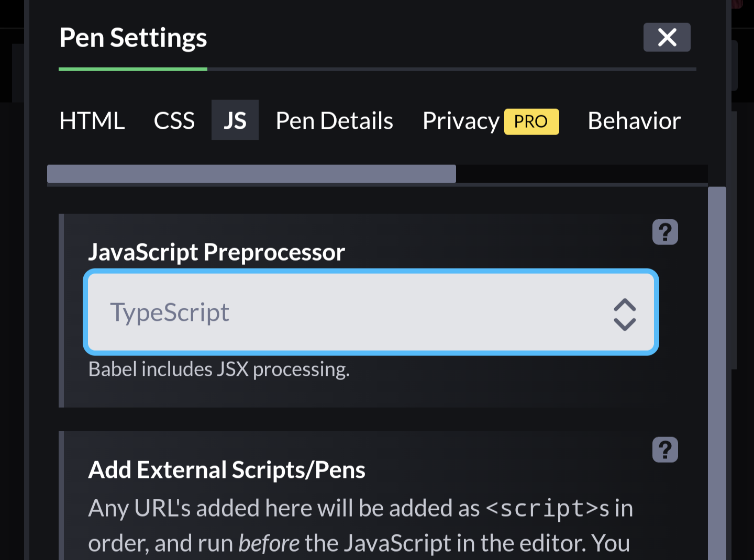The width and height of the screenshot is (754, 560).
Task: Click the down chevron on the preprocessor selector
Action: (x=624, y=323)
